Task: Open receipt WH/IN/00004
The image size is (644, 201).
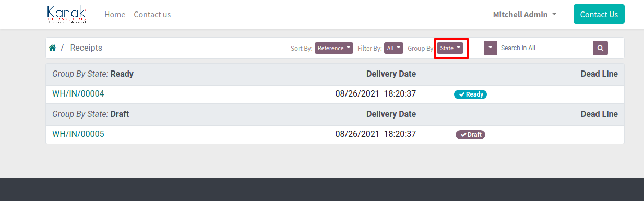Action: click(78, 94)
